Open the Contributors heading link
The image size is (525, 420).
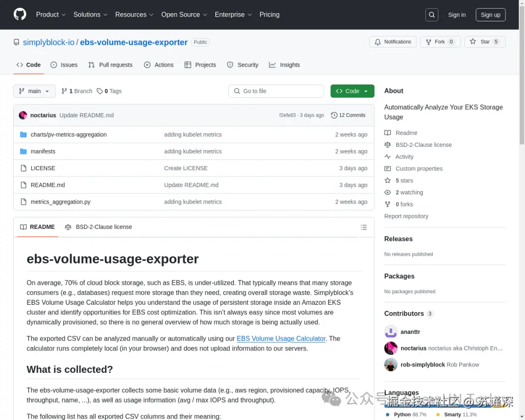coord(408,314)
